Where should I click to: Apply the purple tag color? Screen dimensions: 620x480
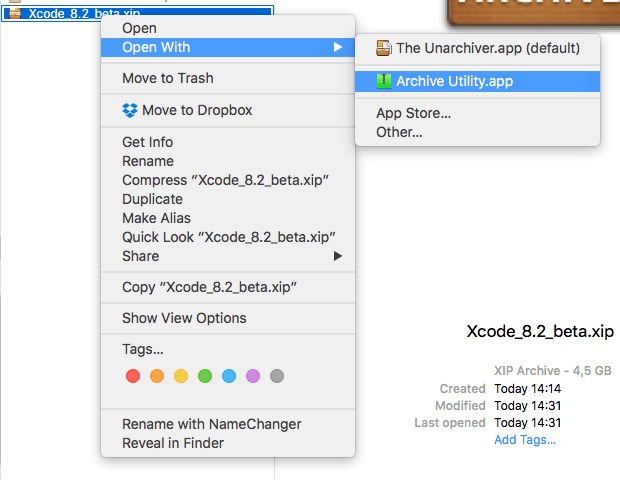coord(253,376)
